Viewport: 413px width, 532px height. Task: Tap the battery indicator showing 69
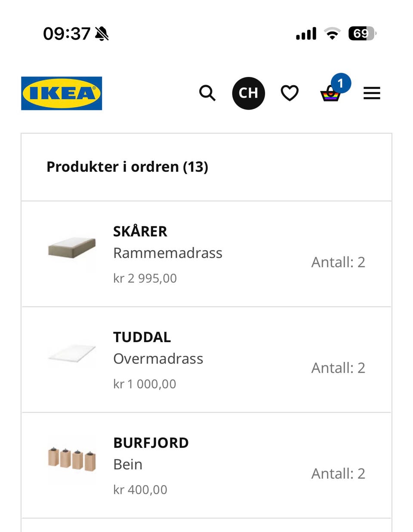coord(362,34)
